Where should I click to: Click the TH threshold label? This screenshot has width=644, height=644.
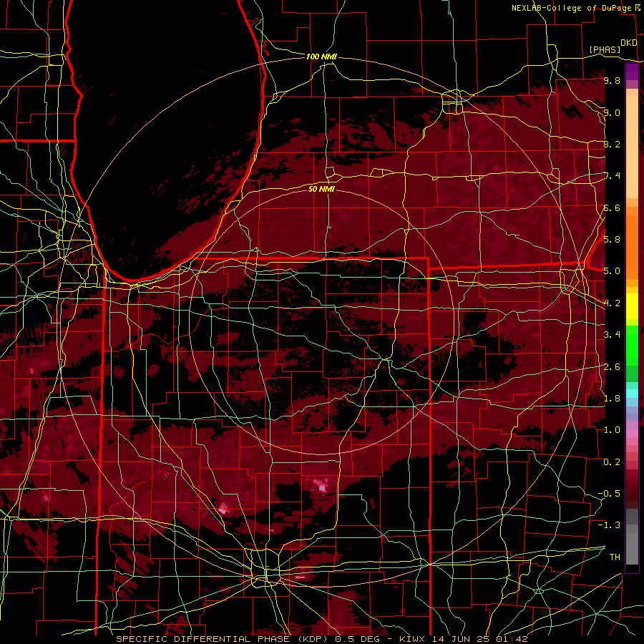[615, 557]
